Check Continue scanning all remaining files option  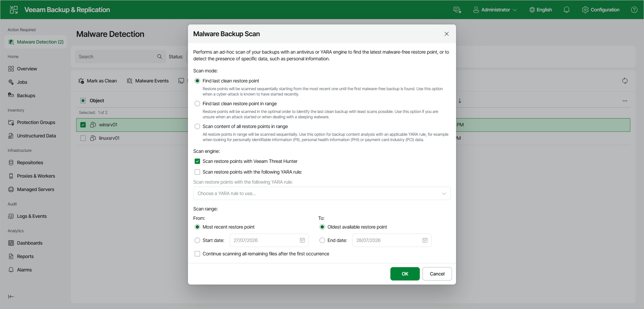coord(197,254)
